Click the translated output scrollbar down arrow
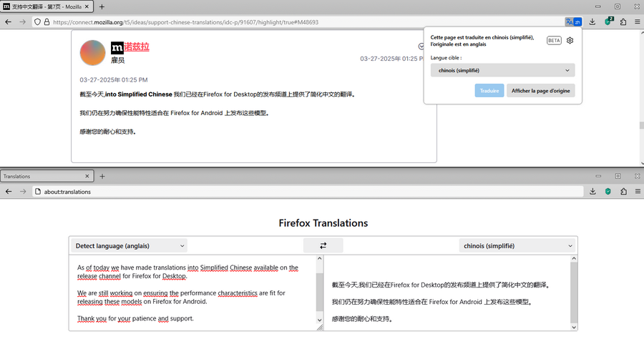This screenshot has height=339, width=644. pos(574,327)
